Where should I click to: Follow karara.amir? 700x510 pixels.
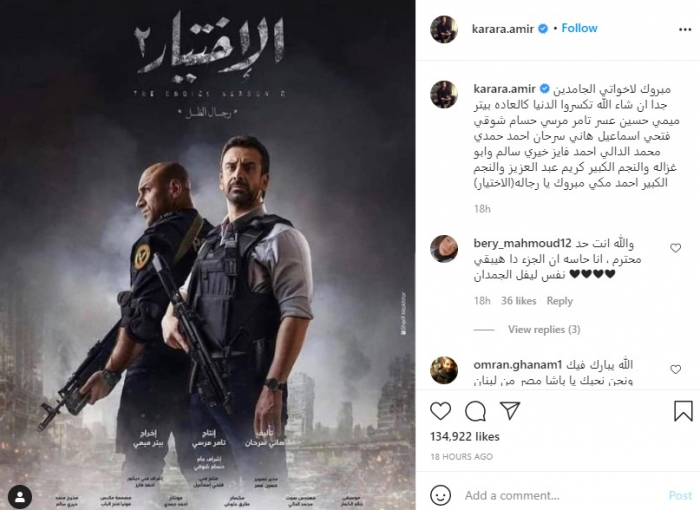click(x=579, y=28)
